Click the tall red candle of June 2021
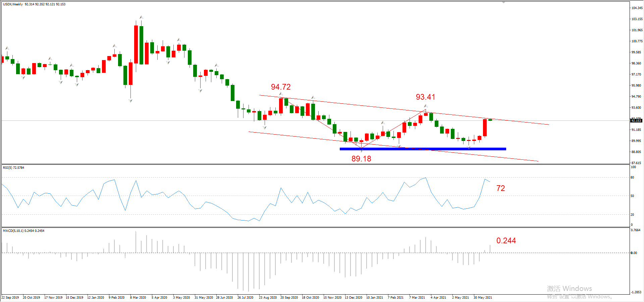Image resolution: width=644 pixels, height=302 pixels. pos(485,128)
